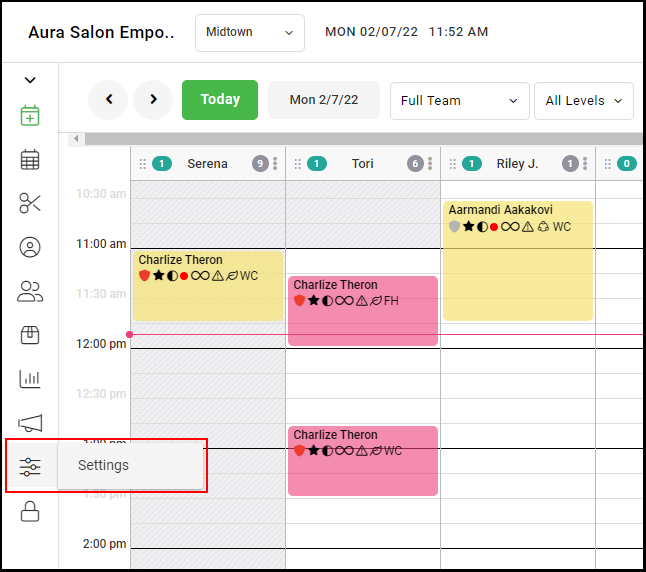
Task: Open the All Levels dropdown
Action: (x=584, y=100)
